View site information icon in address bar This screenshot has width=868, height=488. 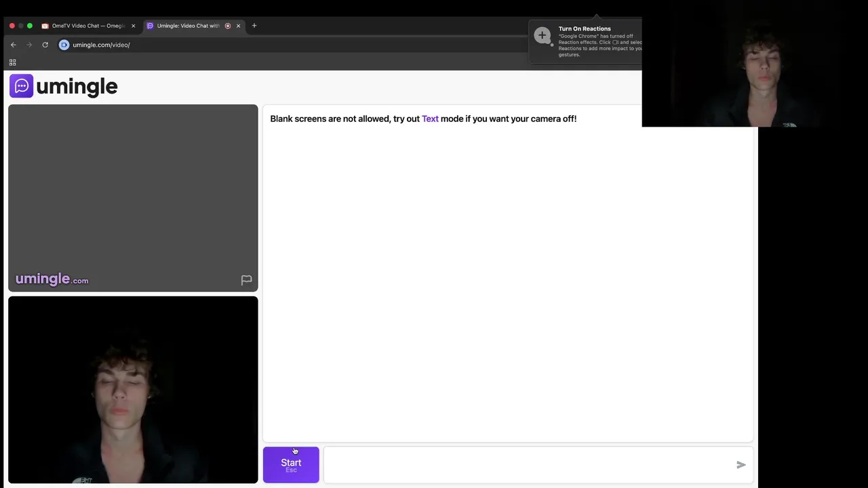(x=64, y=45)
